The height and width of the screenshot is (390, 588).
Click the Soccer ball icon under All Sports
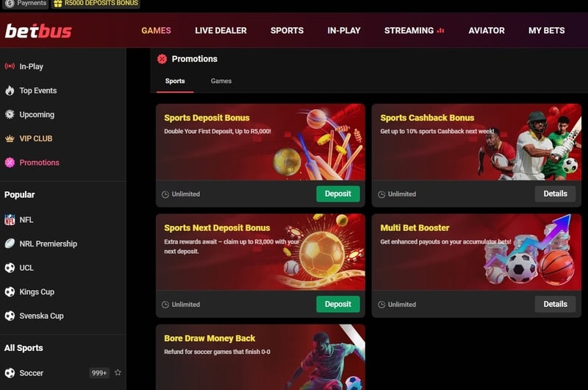coord(10,373)
